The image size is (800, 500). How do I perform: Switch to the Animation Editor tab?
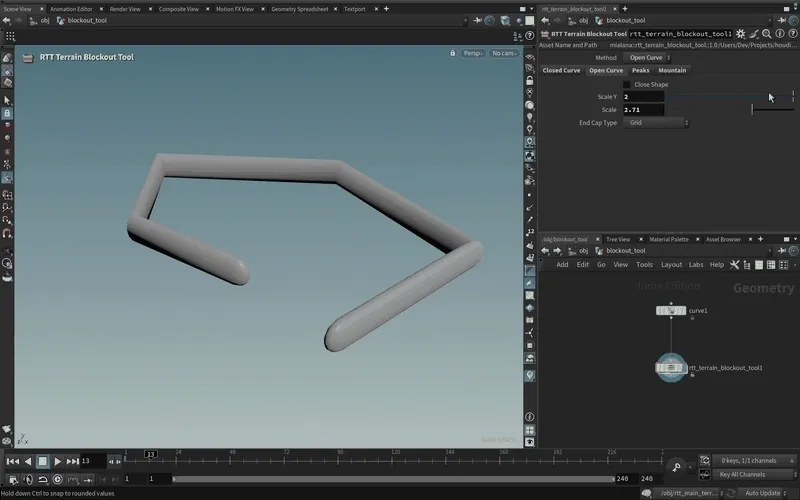pyautogui.click(x=71, y=9)
